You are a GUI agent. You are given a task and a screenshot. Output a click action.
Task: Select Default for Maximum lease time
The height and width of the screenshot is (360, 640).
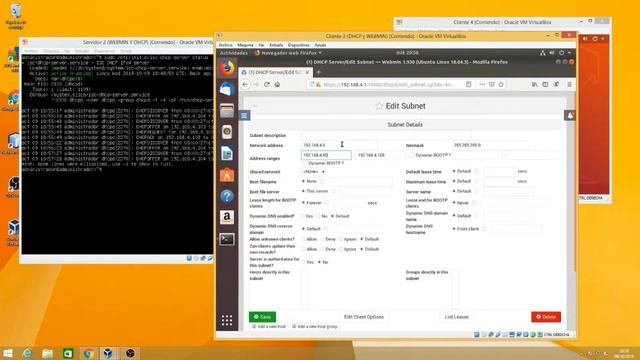(x=454, y=181)
